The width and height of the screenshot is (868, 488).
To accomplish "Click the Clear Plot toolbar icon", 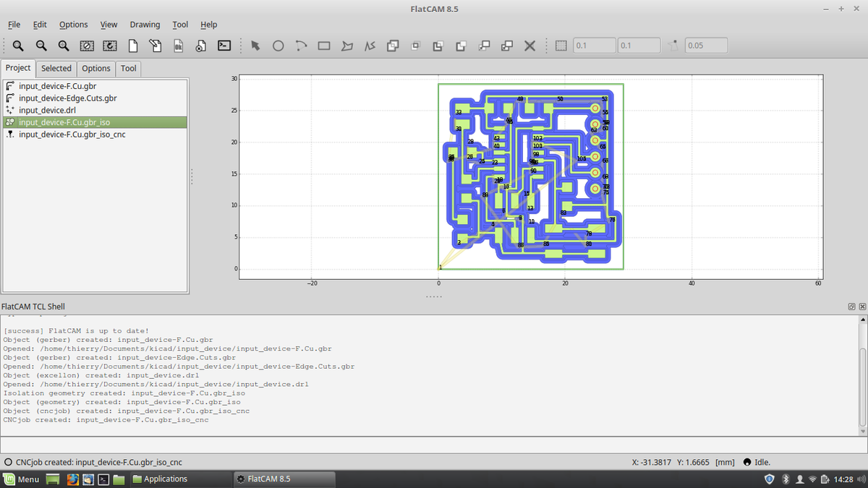I will pyautogui.click(x=87, y=46).
